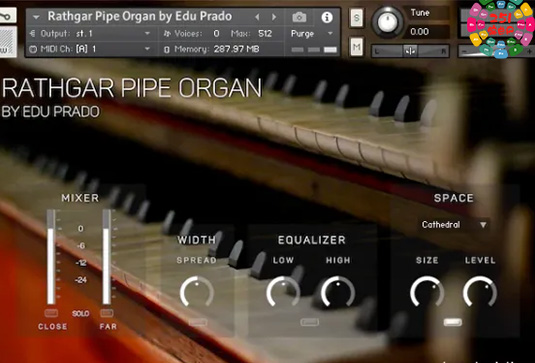Click the instrument name Rathgar Pipe Organ
This screenshot has height=363, width=535.
coord(140,16)
